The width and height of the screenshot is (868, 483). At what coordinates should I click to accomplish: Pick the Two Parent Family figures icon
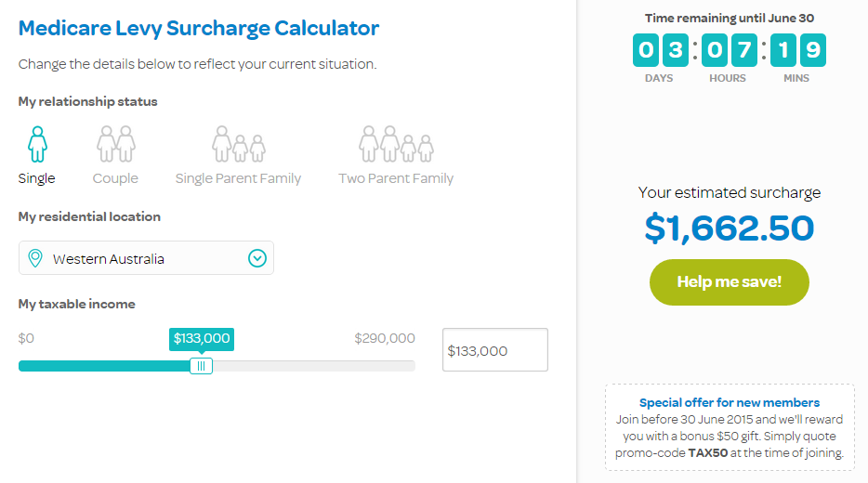coord(396,144)
